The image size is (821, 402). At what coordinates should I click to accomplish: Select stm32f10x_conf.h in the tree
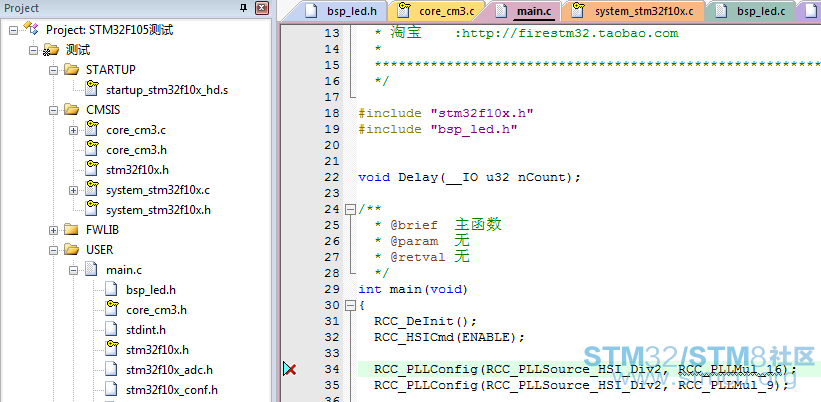(172, 390)
